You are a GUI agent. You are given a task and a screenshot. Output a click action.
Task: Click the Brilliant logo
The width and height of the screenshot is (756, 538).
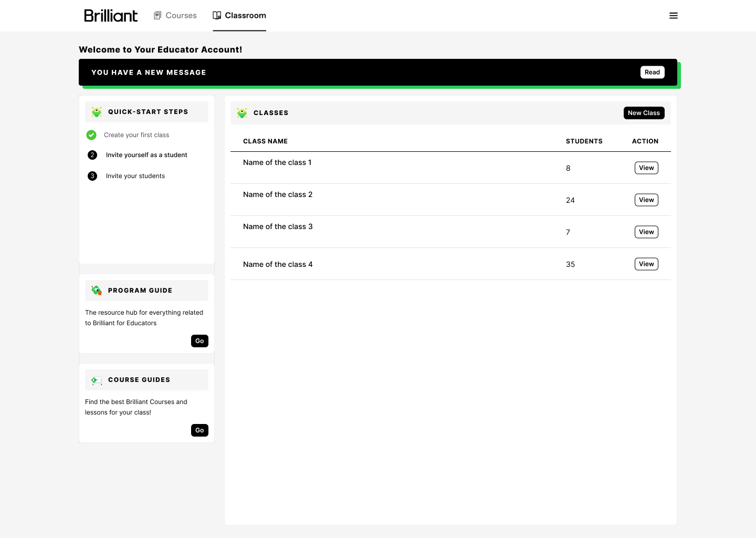(x=111, y=16)
